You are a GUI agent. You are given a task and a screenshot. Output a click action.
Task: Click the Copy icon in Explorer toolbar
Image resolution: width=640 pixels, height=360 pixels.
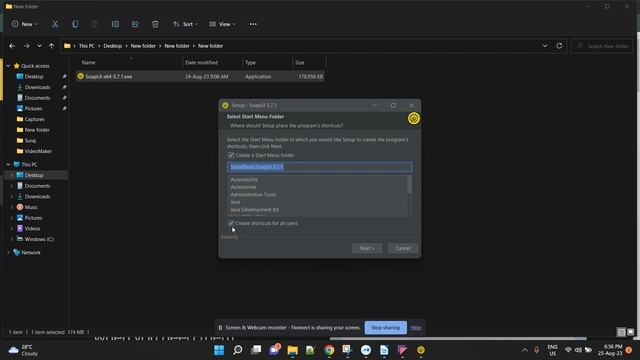pos(75,24)
